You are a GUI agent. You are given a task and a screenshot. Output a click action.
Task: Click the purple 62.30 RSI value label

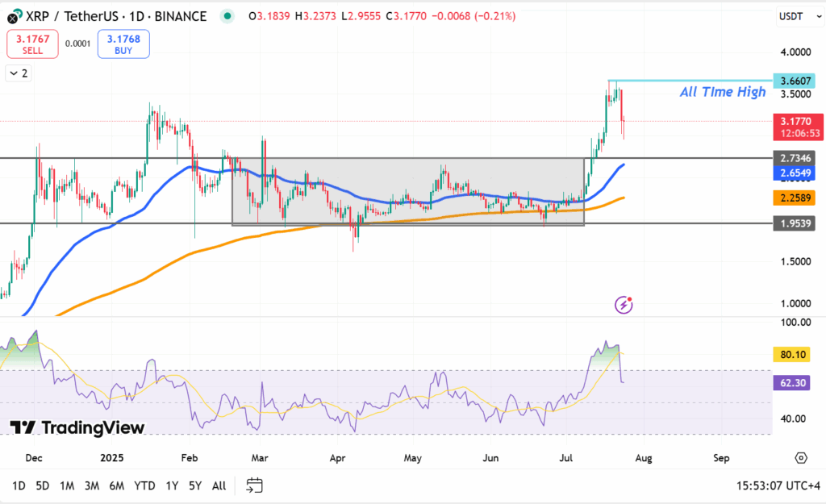pos(792,383)
